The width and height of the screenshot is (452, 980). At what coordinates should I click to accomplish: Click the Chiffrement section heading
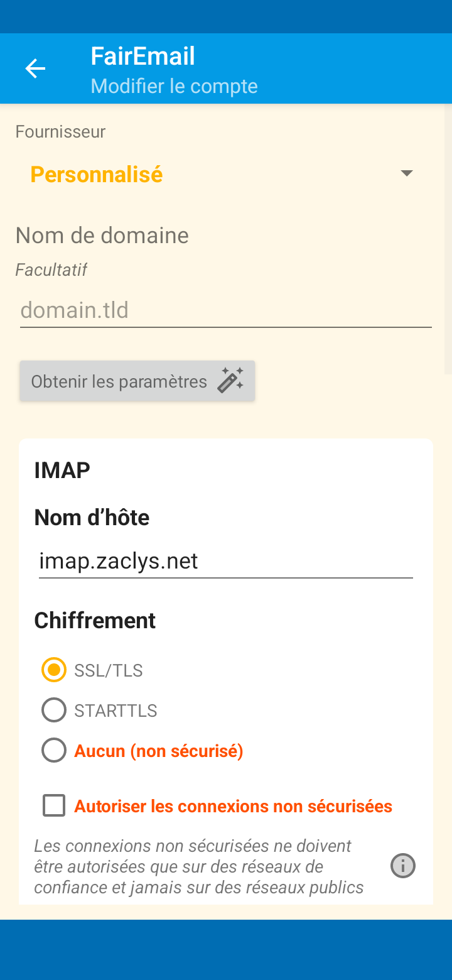pyautogui.click(x=95, y=621)
